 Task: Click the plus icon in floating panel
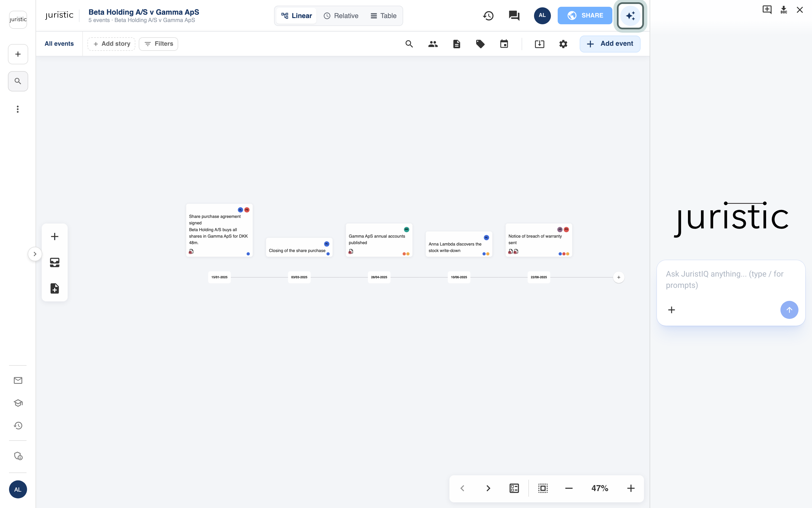pyautogui.click(x=55, y=237)
